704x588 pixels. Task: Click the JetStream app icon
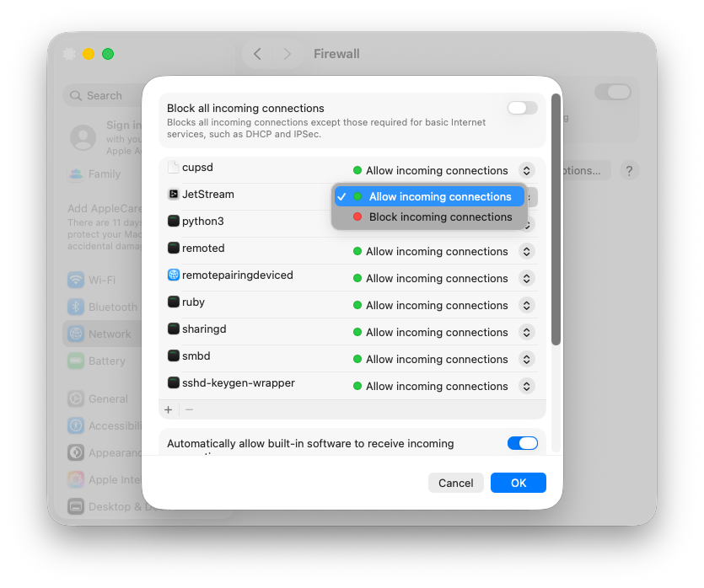point(174,195)
